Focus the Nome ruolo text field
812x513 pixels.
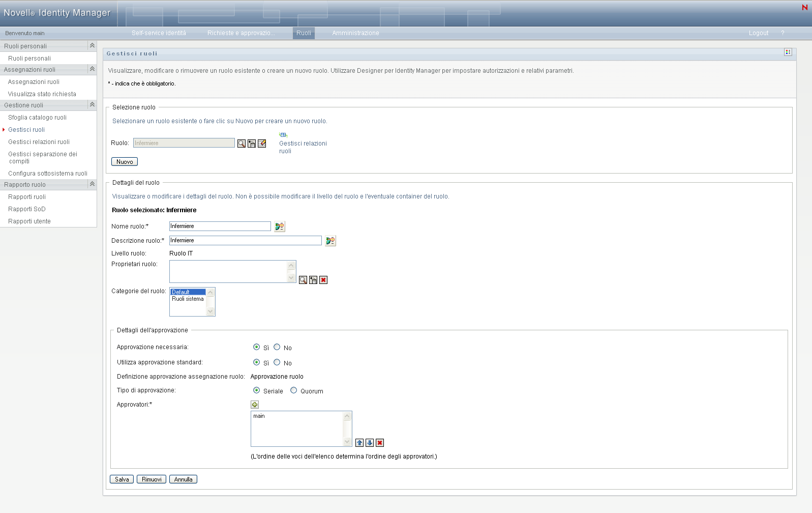click(220, 226)
